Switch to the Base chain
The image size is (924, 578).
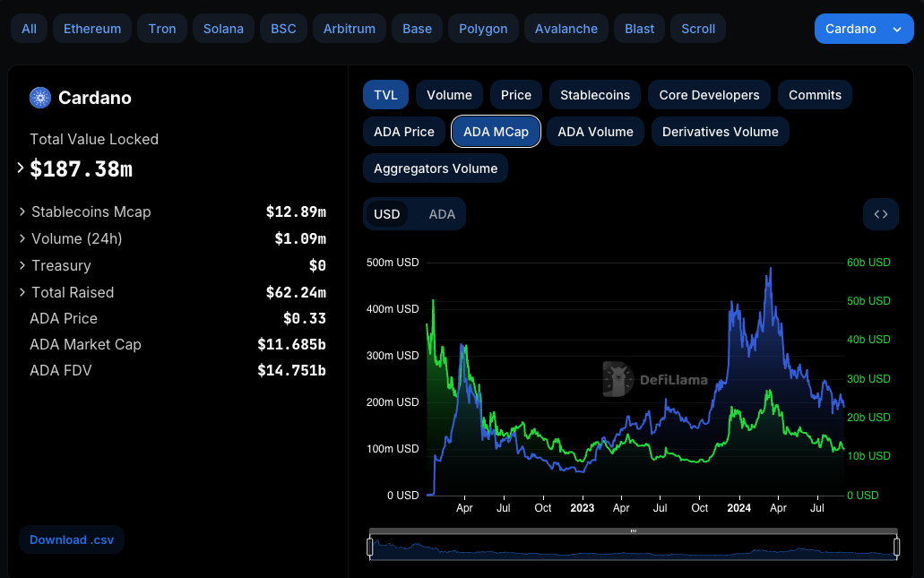click(418, 29)
